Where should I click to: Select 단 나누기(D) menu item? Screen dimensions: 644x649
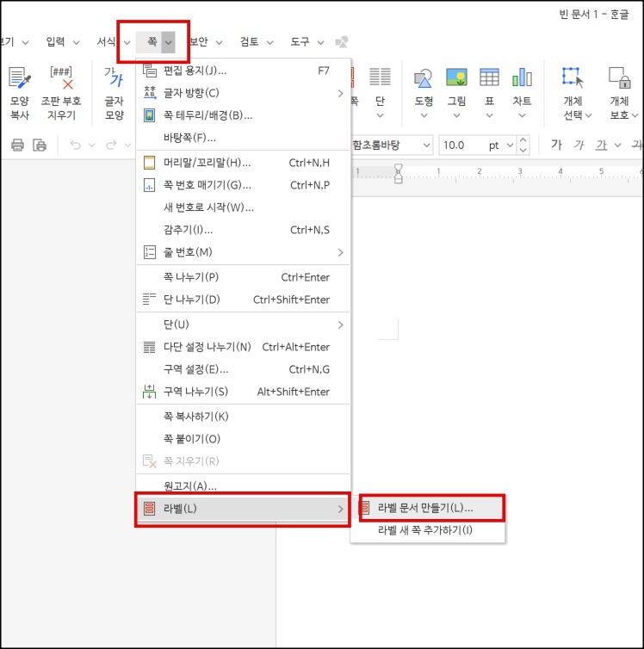click(x=244, y=300)
